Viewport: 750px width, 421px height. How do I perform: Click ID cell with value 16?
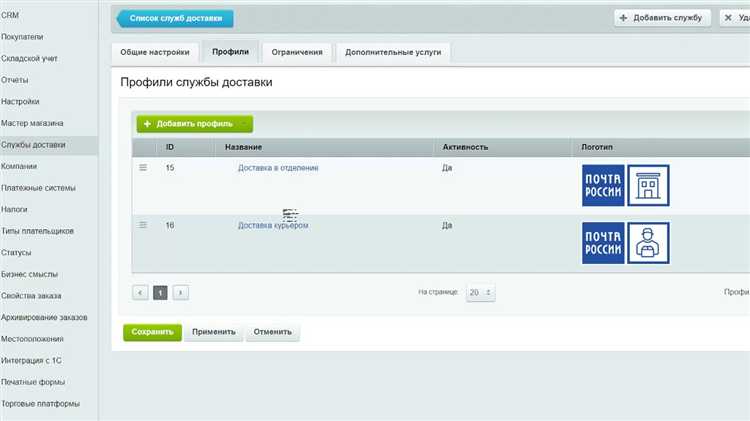[x=170, y=225]
